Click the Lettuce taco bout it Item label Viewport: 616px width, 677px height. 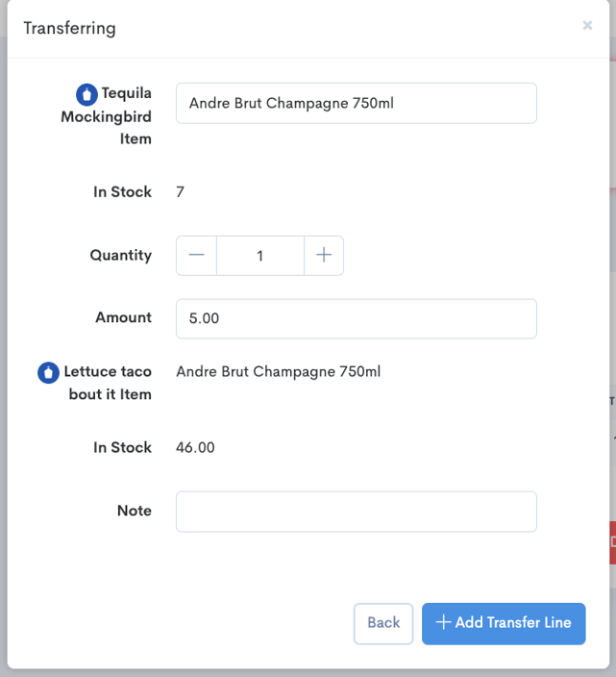[108, 383]
